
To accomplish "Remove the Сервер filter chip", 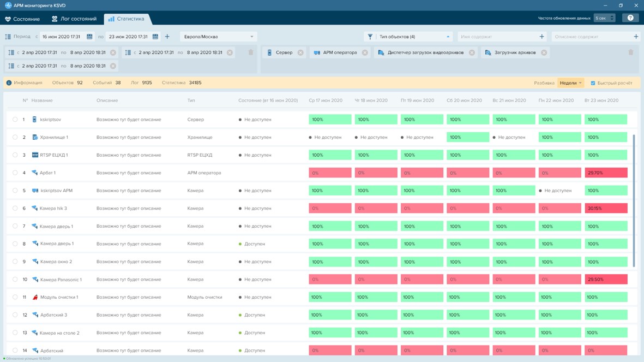I will click(x=300, y=53).
